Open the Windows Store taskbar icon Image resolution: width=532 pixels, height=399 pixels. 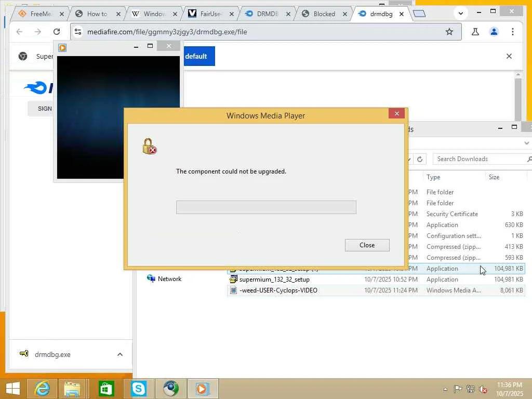[106, 389]
